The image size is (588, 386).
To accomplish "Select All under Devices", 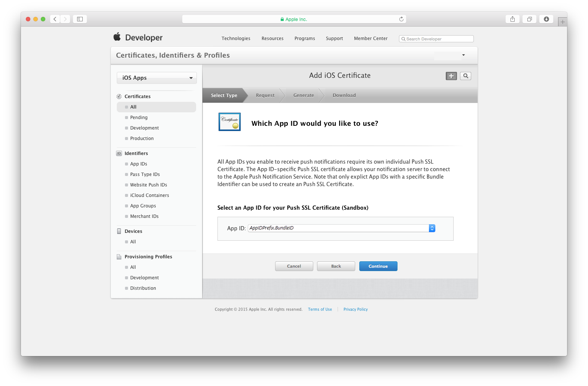I will 133,242.
